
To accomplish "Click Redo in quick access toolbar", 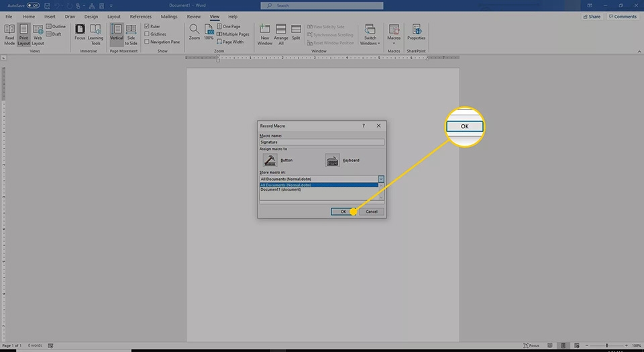I will [68, 6].
